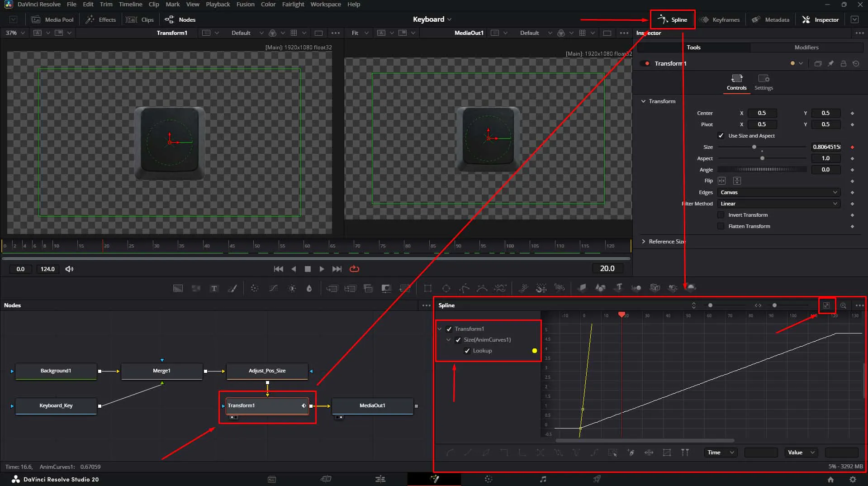Open Project Settings gear

853,479
